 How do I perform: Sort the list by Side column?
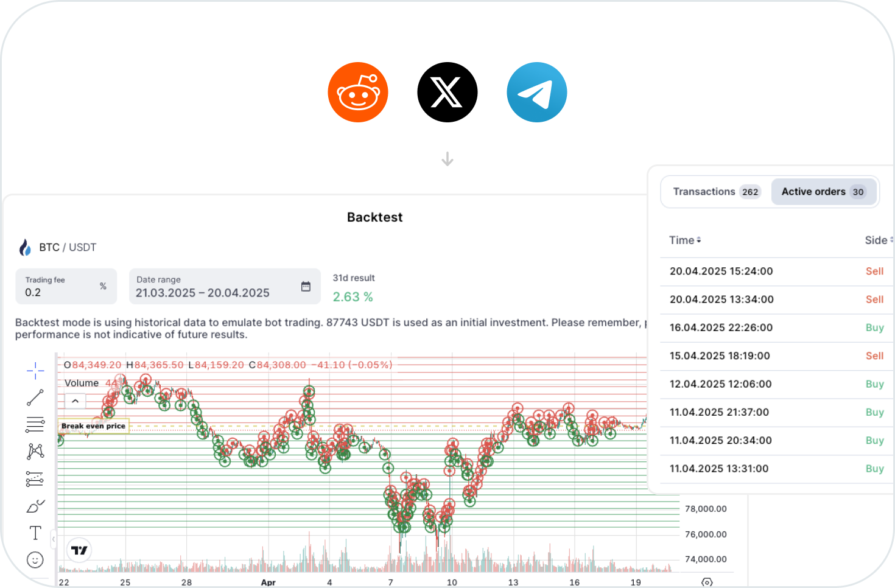click(879, 240)
